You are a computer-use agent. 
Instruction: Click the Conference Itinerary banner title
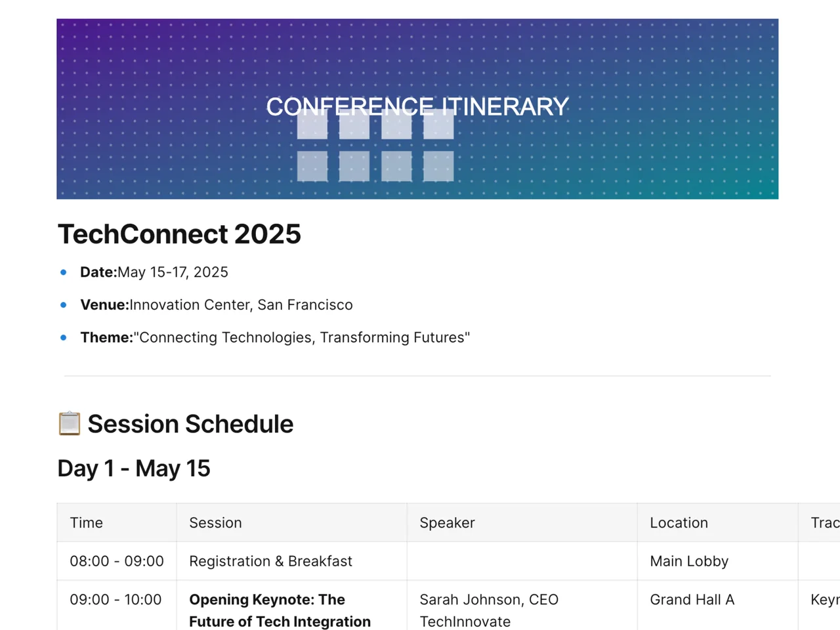click(x=417, y=106)
